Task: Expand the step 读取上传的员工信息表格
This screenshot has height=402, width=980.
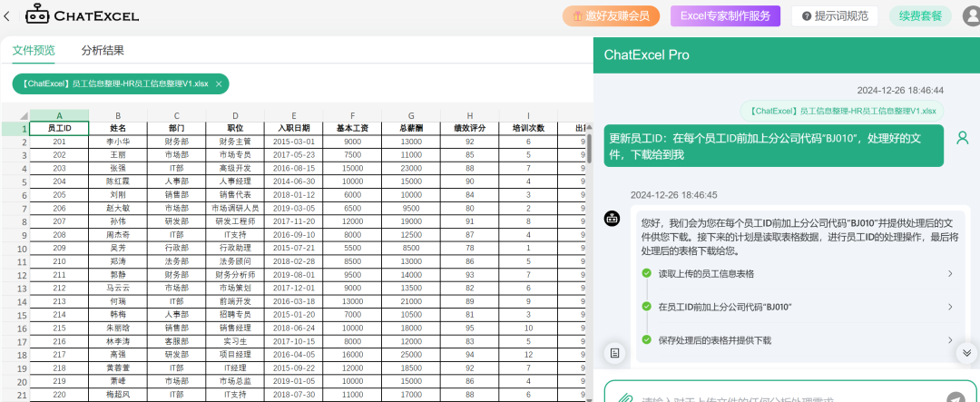Action: (950, 273)
